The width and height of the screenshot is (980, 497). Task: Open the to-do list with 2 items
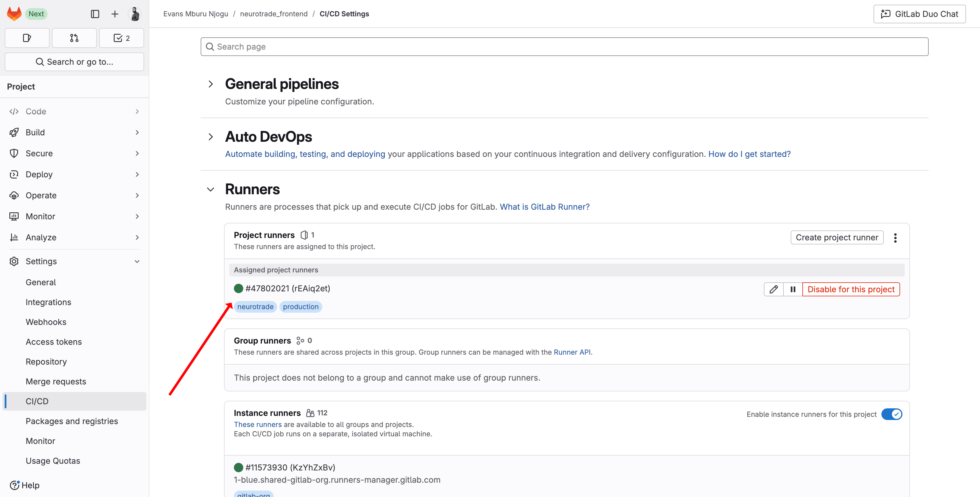tap(121, 38)
